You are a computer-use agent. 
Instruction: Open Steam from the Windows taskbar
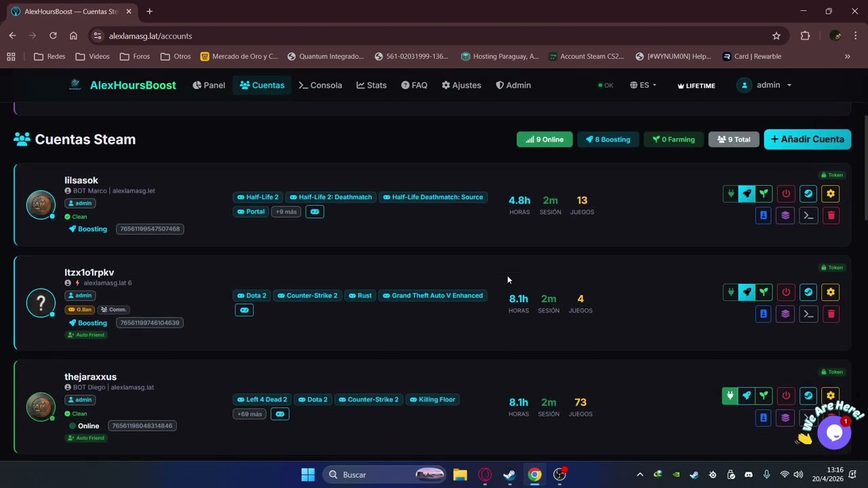pyautogui.click(x=509, y=474)
